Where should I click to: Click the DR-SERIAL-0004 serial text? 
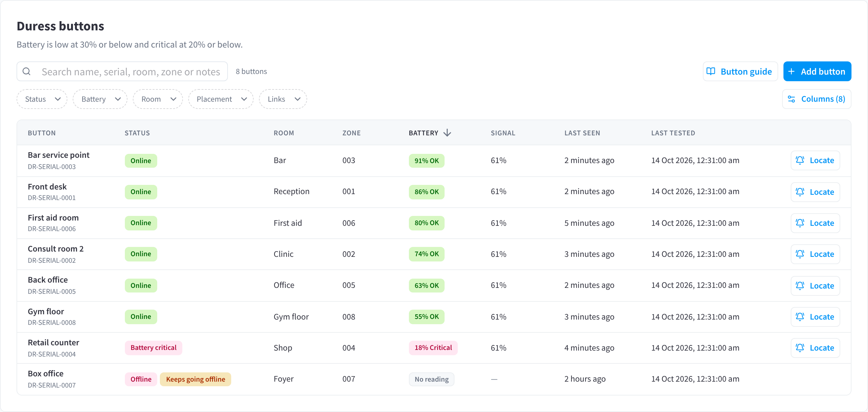52,354
